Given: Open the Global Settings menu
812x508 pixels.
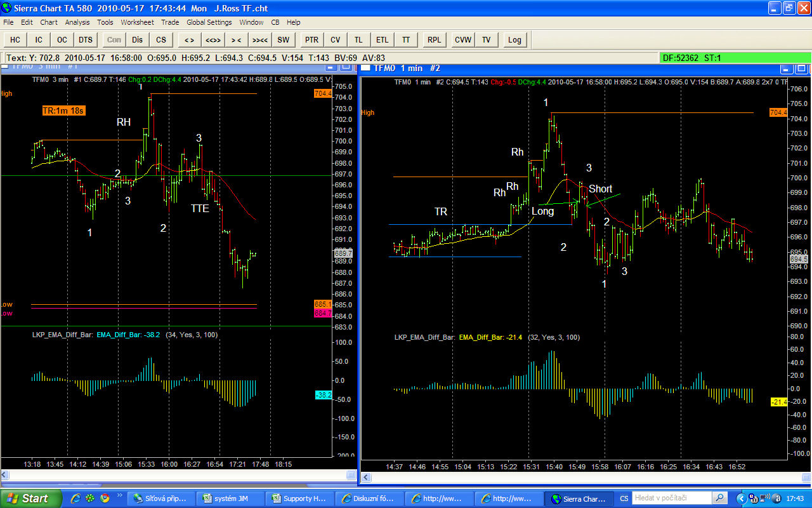Looking at the screenshot, I should tap(209, 22).
